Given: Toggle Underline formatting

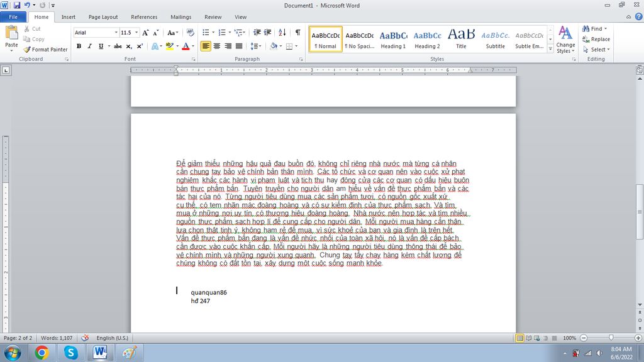Looking at the screenshot, I should (101, 47).
